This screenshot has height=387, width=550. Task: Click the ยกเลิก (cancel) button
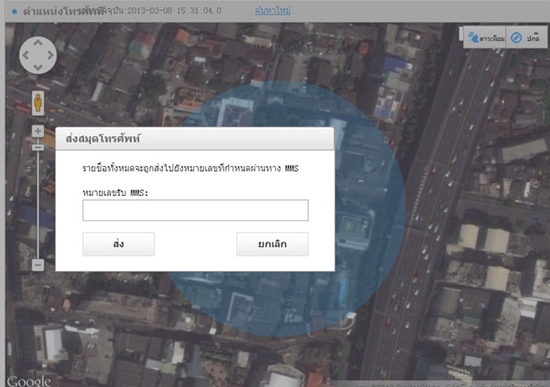click(272, 244)
